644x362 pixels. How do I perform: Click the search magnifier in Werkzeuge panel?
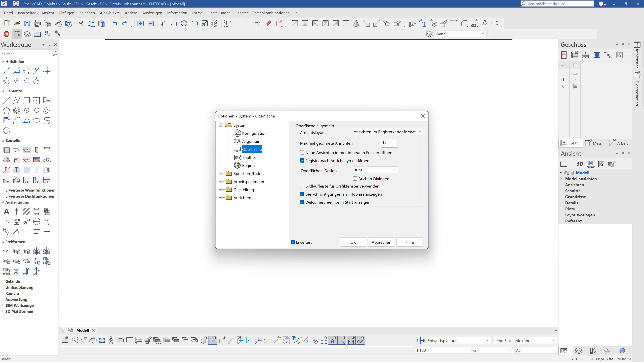(x=55, y=54)
